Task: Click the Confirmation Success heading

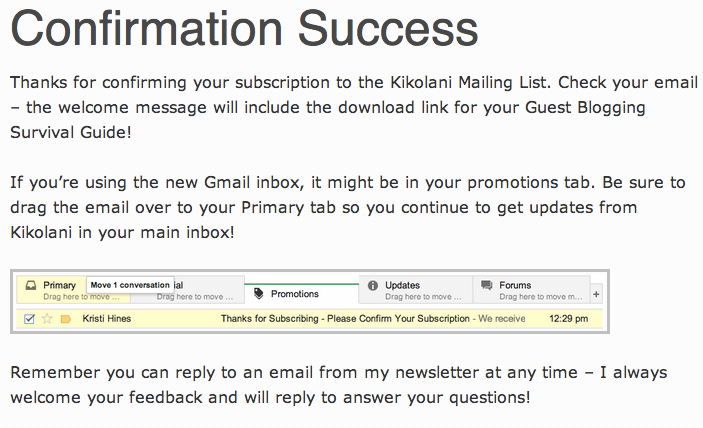Action: click(243, 32)
